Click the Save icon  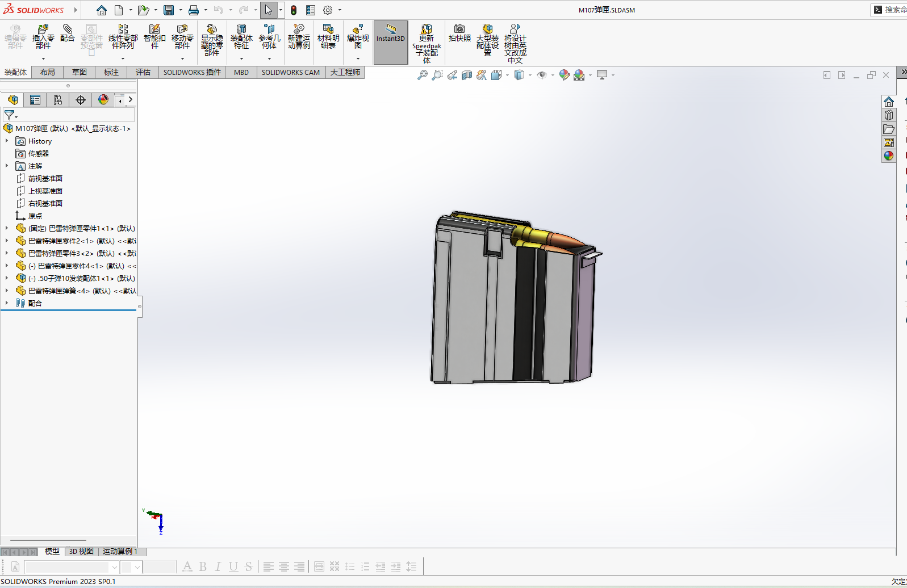pyautogui.click(x=169, y=10)
